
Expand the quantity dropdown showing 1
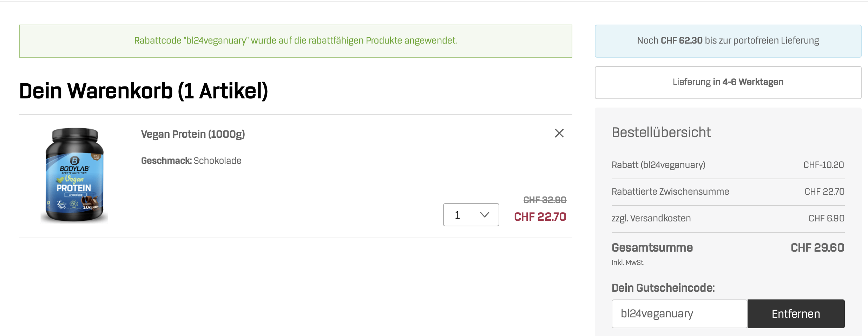[x=471, y=215]
